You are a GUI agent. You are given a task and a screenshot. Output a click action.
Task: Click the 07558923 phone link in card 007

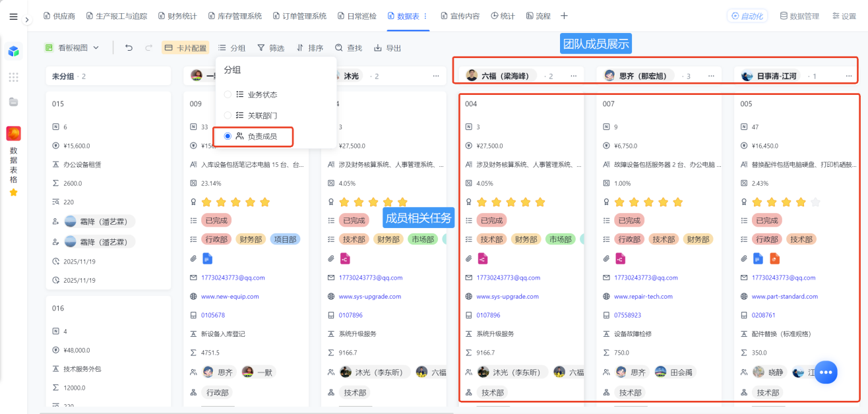[x=628, y=315]
